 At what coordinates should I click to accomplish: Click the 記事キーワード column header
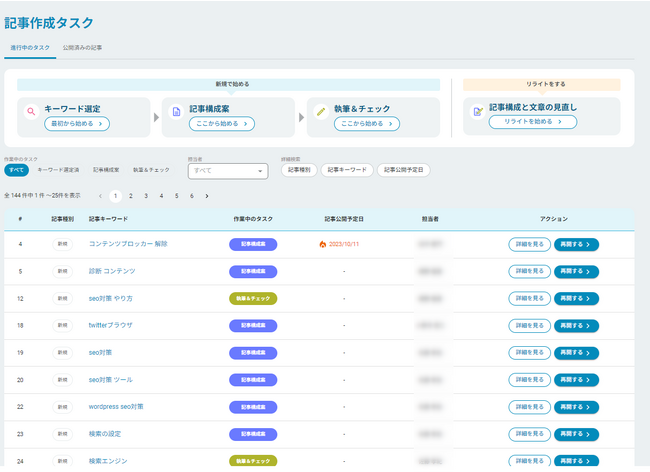108,219
